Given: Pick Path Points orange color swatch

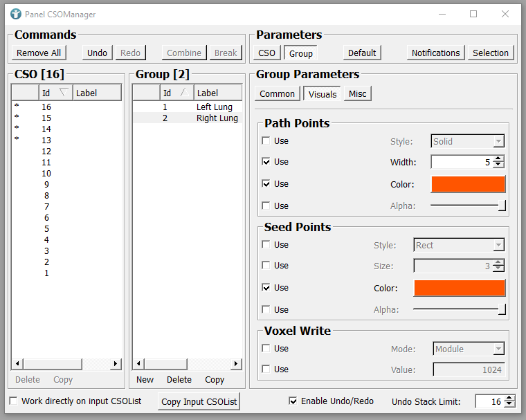Looking at the screenshot, I should (468, 184).
